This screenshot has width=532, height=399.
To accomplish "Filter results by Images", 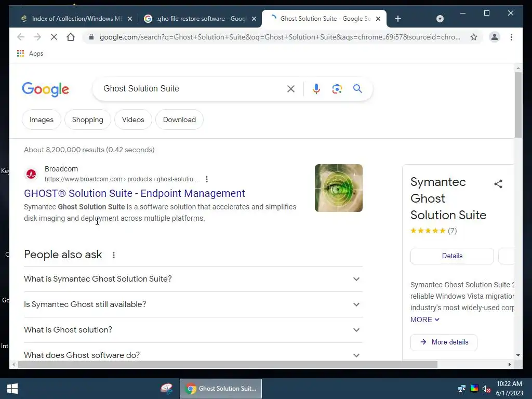I will tap(42, 119).
